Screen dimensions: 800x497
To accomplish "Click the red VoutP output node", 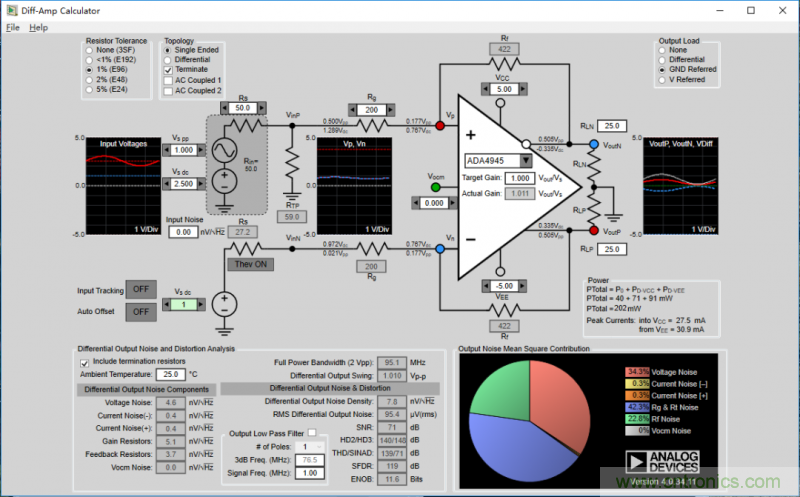I will point(593,229).
